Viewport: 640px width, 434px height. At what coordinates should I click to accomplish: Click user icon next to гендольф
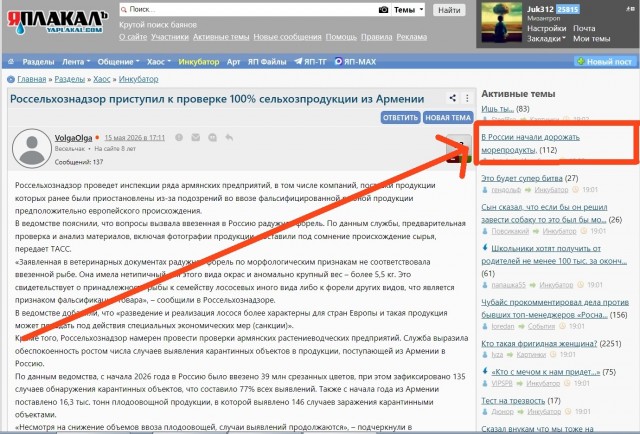[485, 190]
